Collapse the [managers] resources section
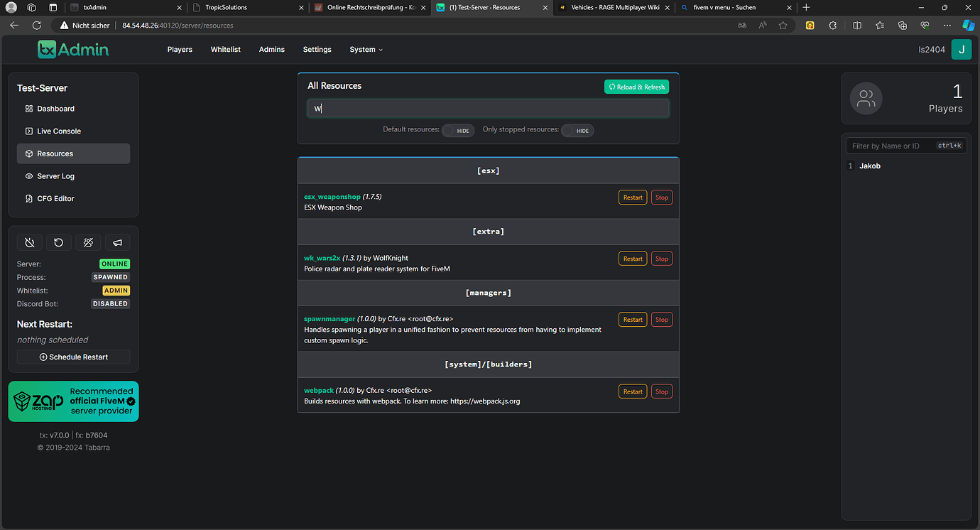The height and width of the screenshot is (530, 980). pyautogui.click(x=488, y=292)
